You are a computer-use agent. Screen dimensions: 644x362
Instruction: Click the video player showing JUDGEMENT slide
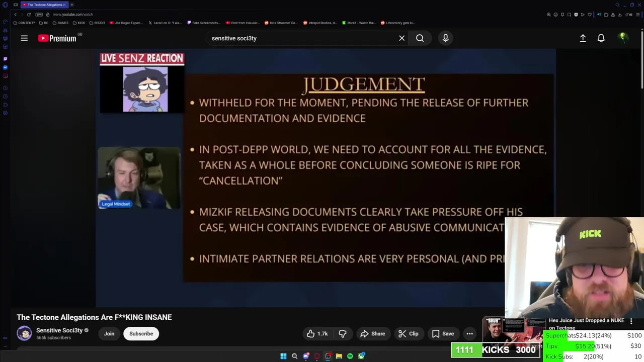point(326,177)
